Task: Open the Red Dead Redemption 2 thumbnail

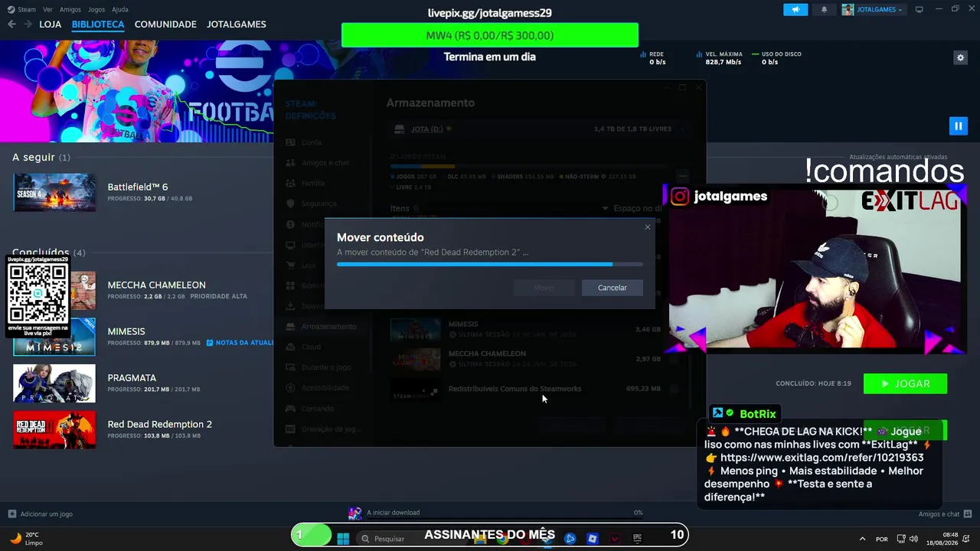Action: pos(54,430)
